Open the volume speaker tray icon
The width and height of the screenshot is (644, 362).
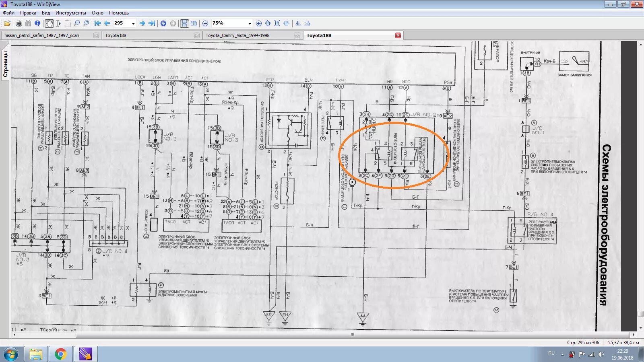point(601,354)
